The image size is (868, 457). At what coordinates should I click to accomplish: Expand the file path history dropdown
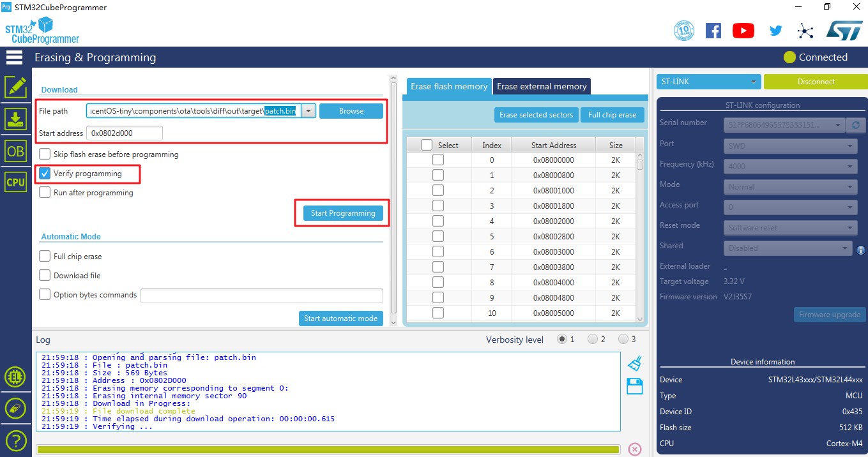pos(308,111)
